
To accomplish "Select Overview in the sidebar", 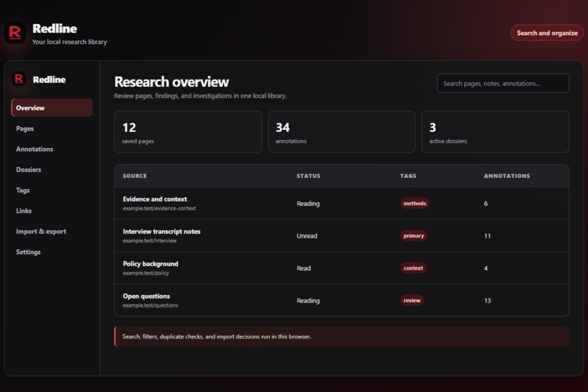I will click(x=52, y=108).
